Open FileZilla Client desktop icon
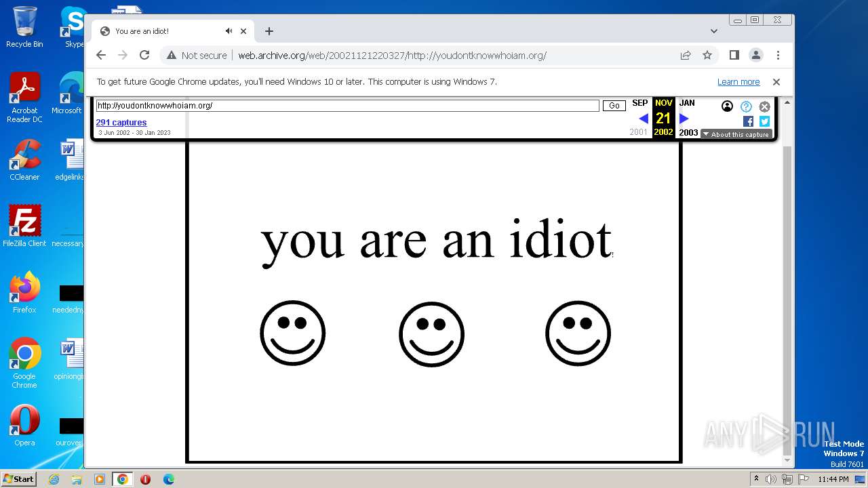Image resolution: width=868 pixels, height=488 pixels. coord(24,226)
